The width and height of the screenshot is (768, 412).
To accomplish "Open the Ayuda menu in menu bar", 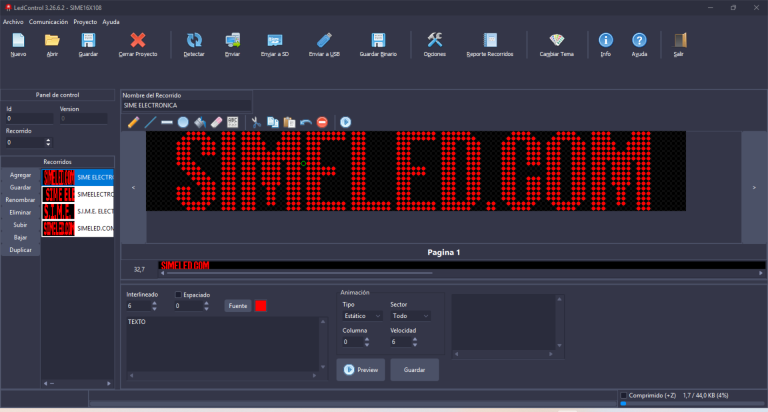I will click(111, 22).
